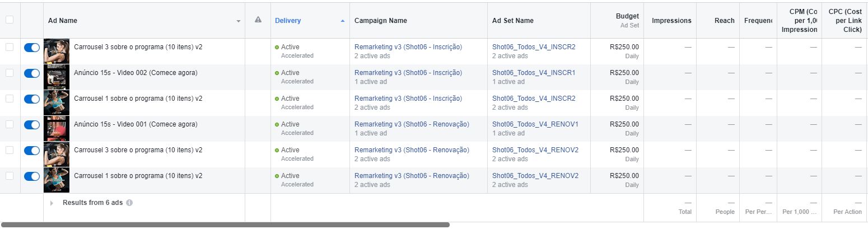Open Remarketing v3 (Shot06 - Inscrição) campaign link
The height and width of the screenshot is (229, 868).
pyautogui.click(x=408, y=47)
